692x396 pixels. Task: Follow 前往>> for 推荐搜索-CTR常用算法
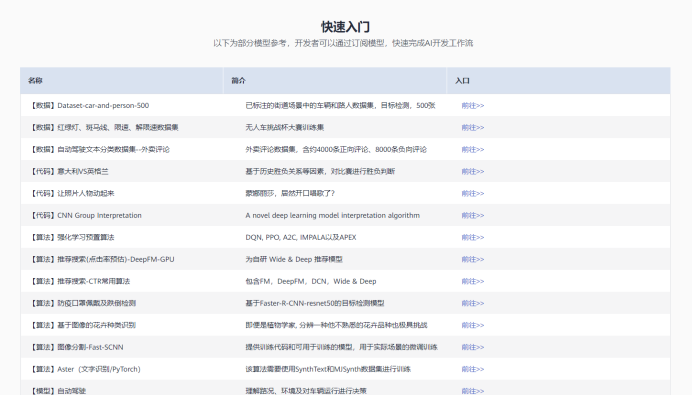coord(473,281)
